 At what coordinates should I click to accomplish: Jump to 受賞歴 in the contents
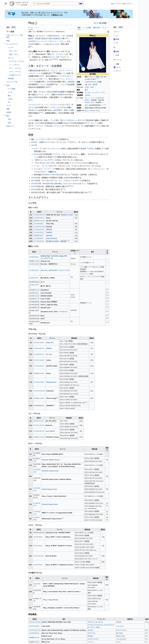click(9, 112)
